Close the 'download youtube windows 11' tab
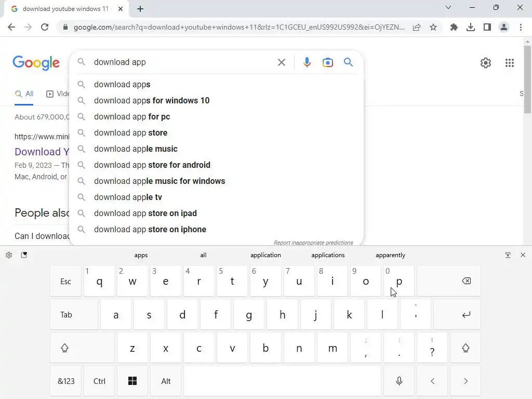 (121, 9)
